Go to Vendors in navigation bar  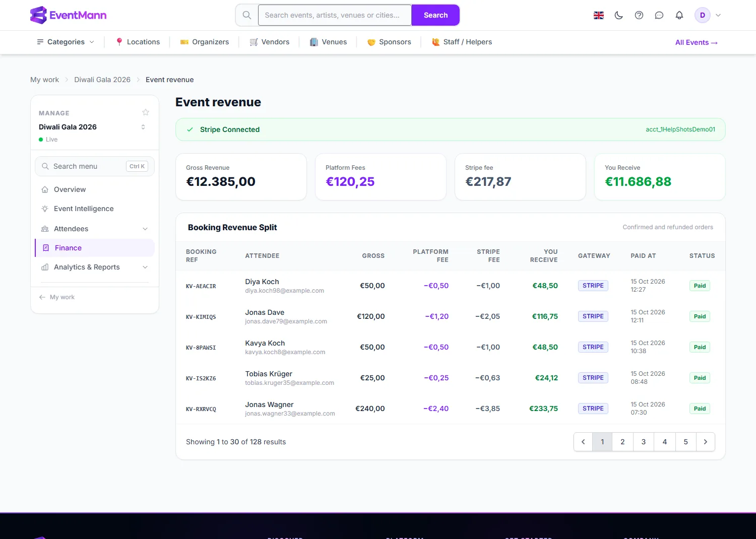pos(270,42)
